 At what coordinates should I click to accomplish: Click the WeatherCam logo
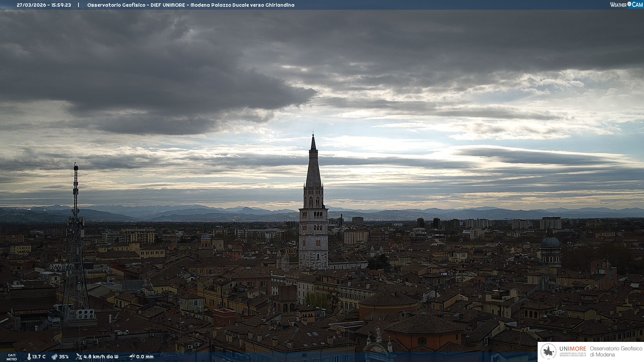(626, 5)
